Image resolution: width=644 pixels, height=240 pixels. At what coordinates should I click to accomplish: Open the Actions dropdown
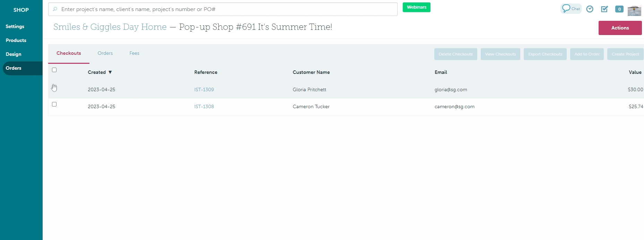pos(620,28)
